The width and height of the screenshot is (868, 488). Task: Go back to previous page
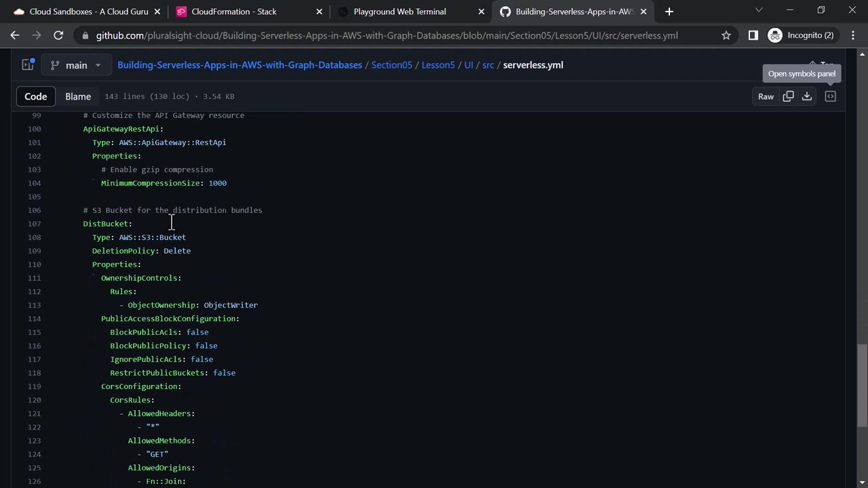coord(15,35)
